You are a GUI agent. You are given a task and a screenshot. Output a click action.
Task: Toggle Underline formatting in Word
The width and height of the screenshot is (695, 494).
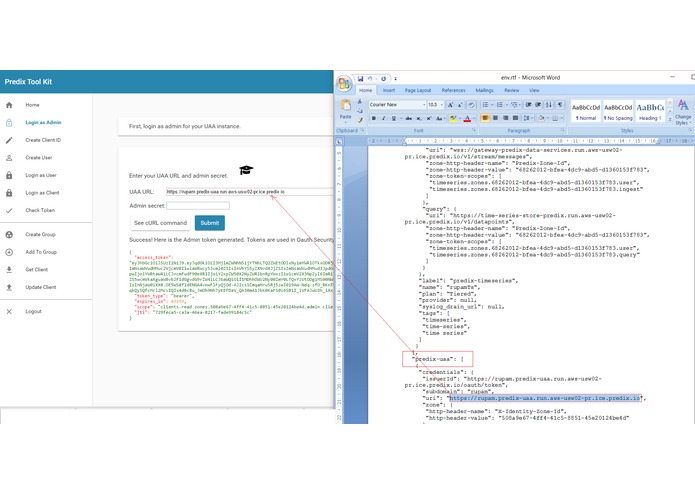[x=394, y=118]
